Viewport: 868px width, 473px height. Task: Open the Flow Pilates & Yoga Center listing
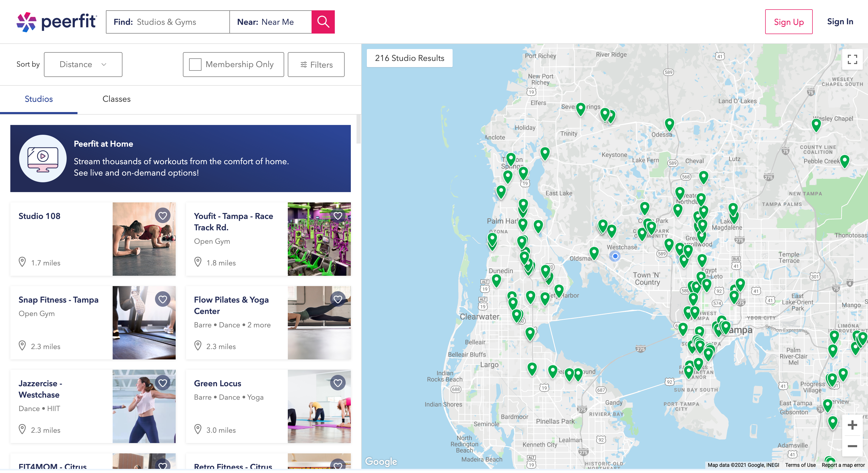pos(231,305)
